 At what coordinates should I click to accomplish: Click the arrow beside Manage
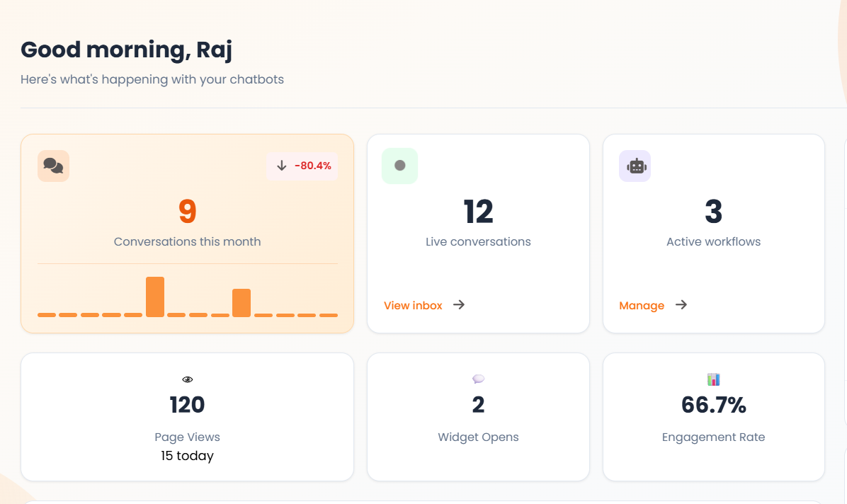point(681,305)
